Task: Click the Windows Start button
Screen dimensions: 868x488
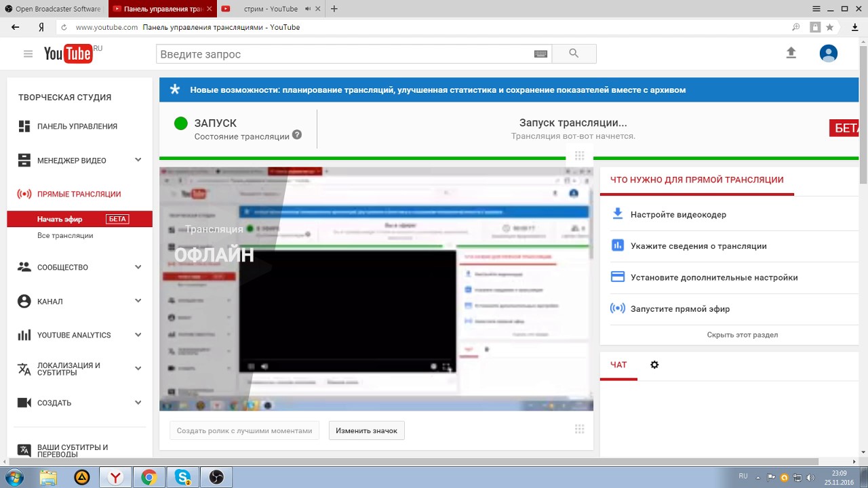Action: 14,477
